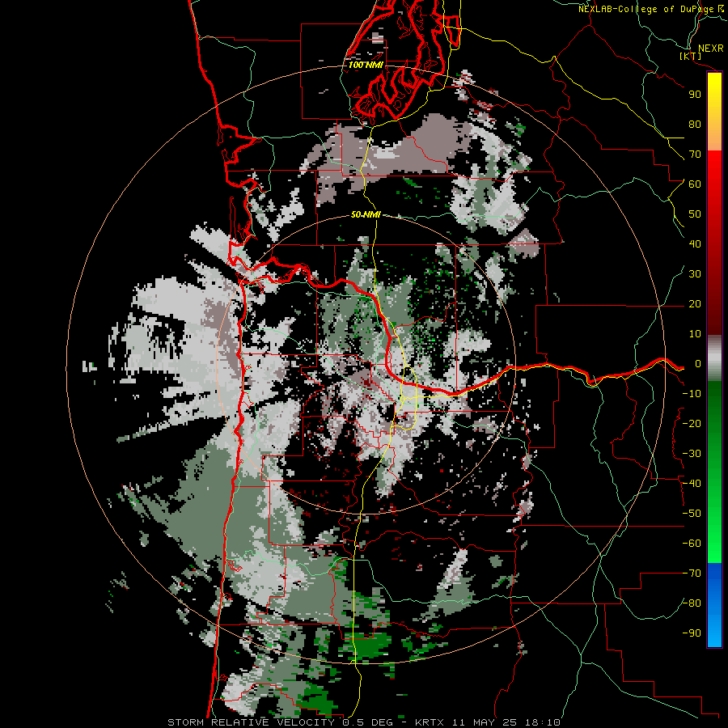The width and height of the screenshot is (728, 728).
Task: Select the positive 90 scale label
Action: tap(695, 95)
